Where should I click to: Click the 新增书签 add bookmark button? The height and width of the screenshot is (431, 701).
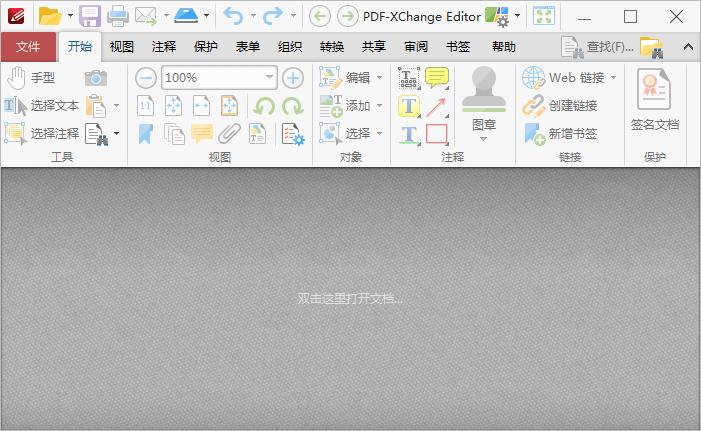point(561,133)
